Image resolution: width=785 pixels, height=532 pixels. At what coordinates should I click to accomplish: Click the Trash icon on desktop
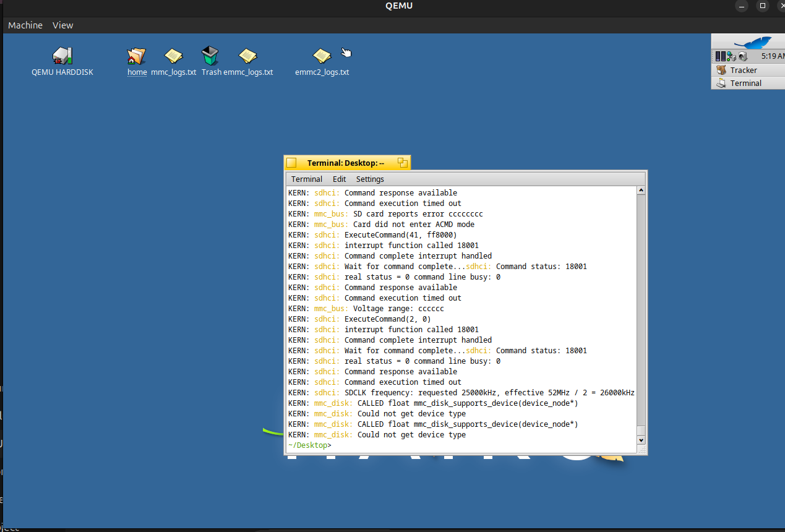click(210, 56)
